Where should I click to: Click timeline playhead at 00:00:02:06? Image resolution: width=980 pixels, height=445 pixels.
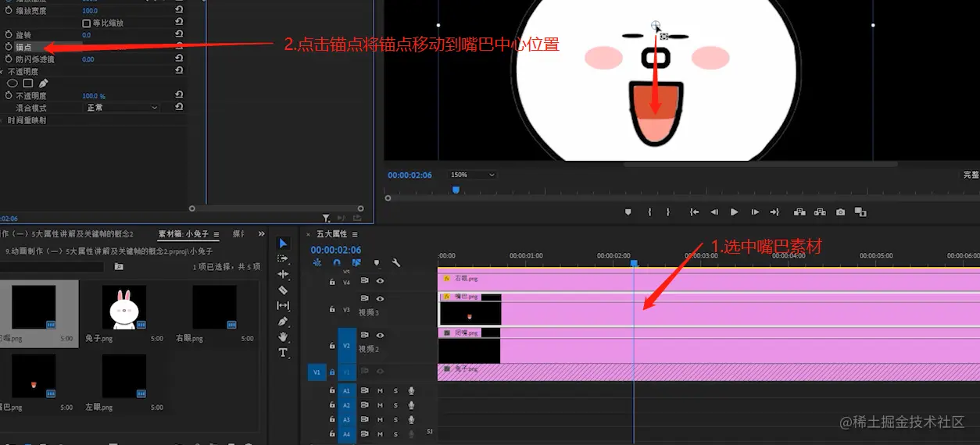coord(634,263)
